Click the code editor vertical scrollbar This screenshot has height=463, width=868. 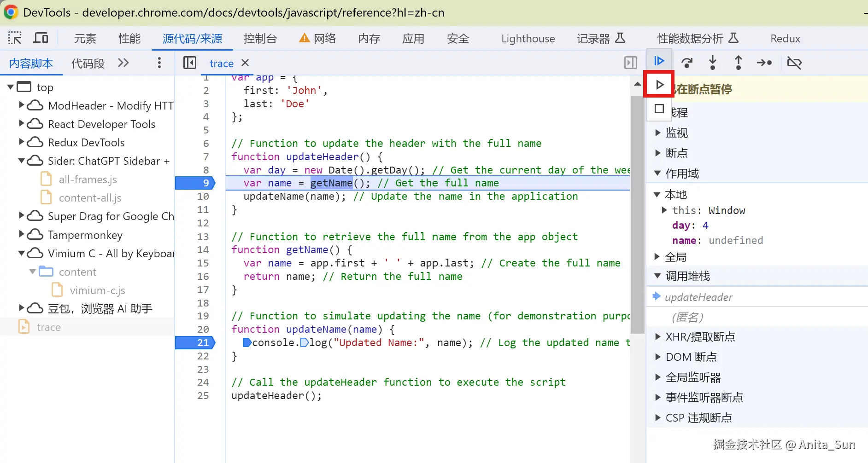tap(637, 214)
